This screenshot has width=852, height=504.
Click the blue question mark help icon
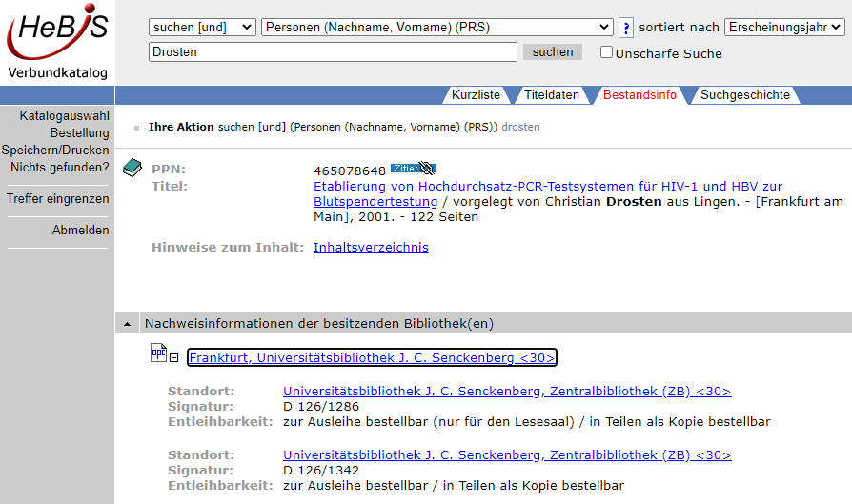point(626,28)
